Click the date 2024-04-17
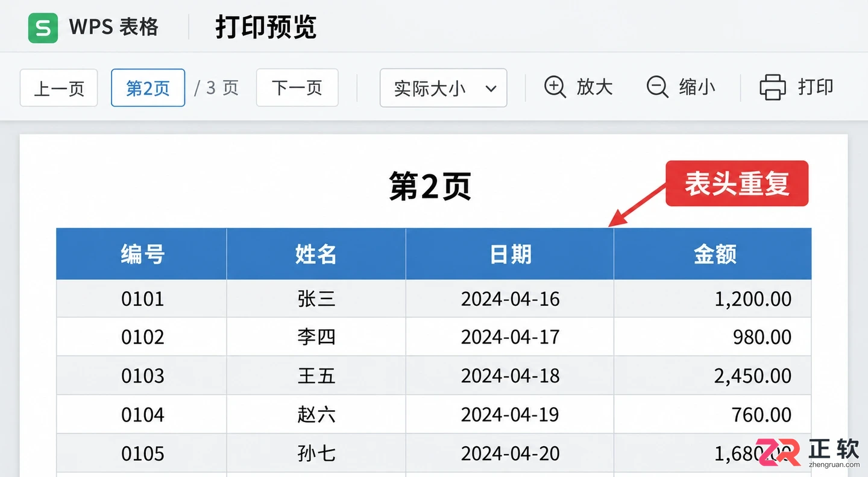The height and width of the screenshot is (477, 868). point(510,337)
